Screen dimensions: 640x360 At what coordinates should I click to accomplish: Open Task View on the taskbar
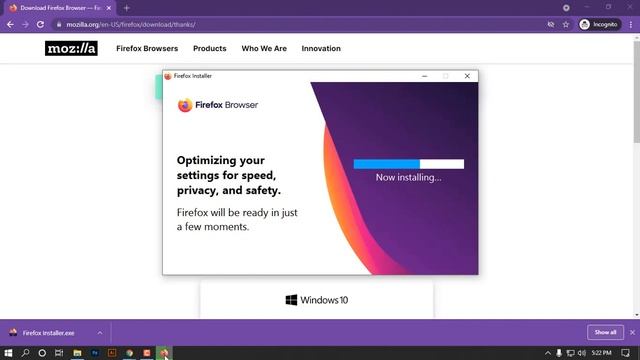pyautogui.click(x=59, y=353)
